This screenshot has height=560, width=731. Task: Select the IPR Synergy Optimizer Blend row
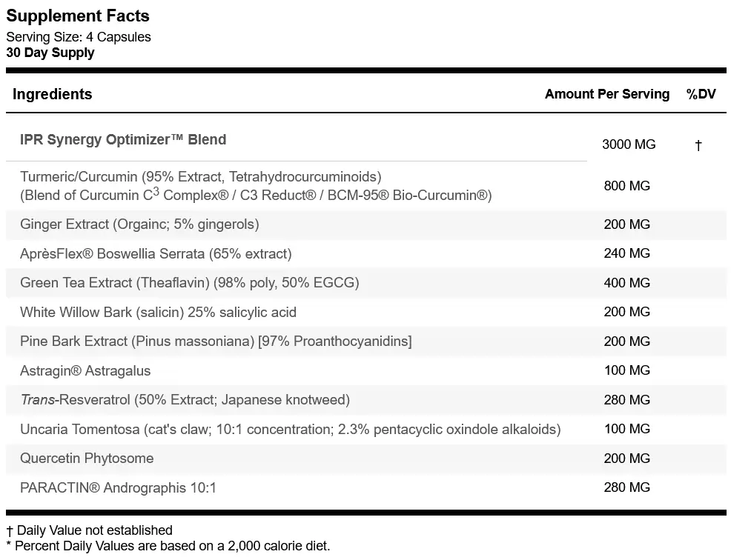pos(366,141)
